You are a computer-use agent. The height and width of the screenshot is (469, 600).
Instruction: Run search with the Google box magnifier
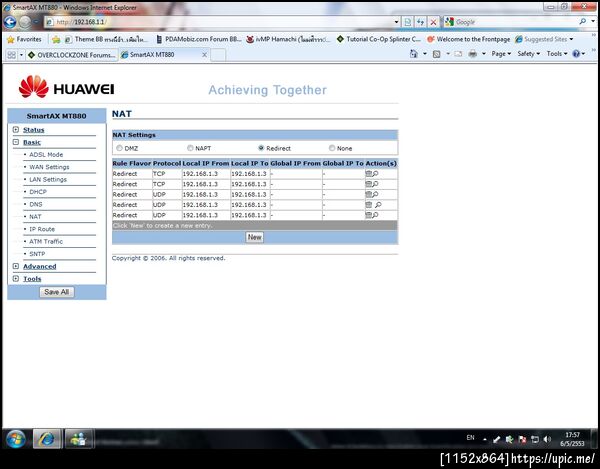[x=582, y=22]
